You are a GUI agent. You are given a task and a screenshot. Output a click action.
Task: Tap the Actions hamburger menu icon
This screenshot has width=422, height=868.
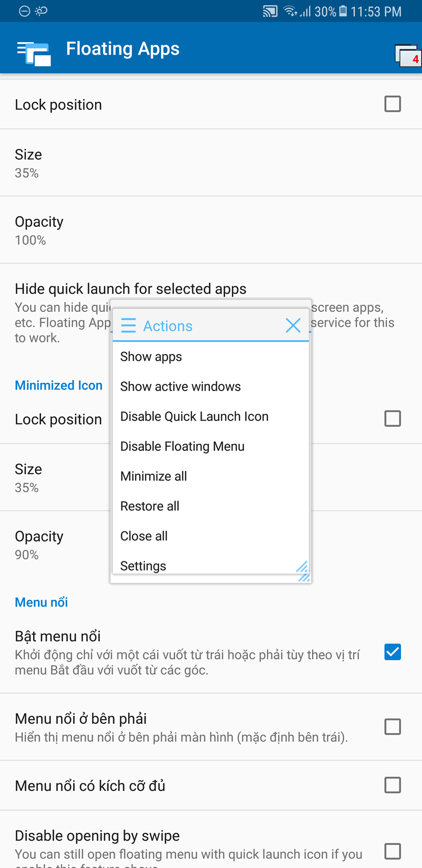[128, 325]
